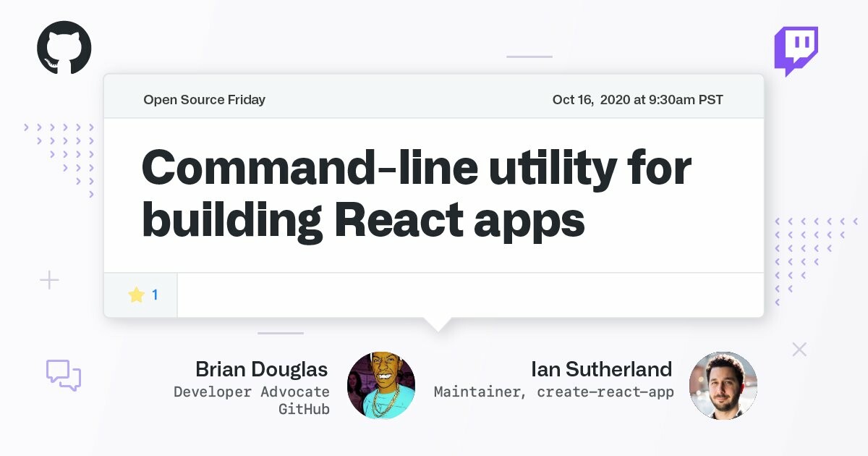Click the Open Source Friday label
The image size is (868, 456).
click(204, 100)
